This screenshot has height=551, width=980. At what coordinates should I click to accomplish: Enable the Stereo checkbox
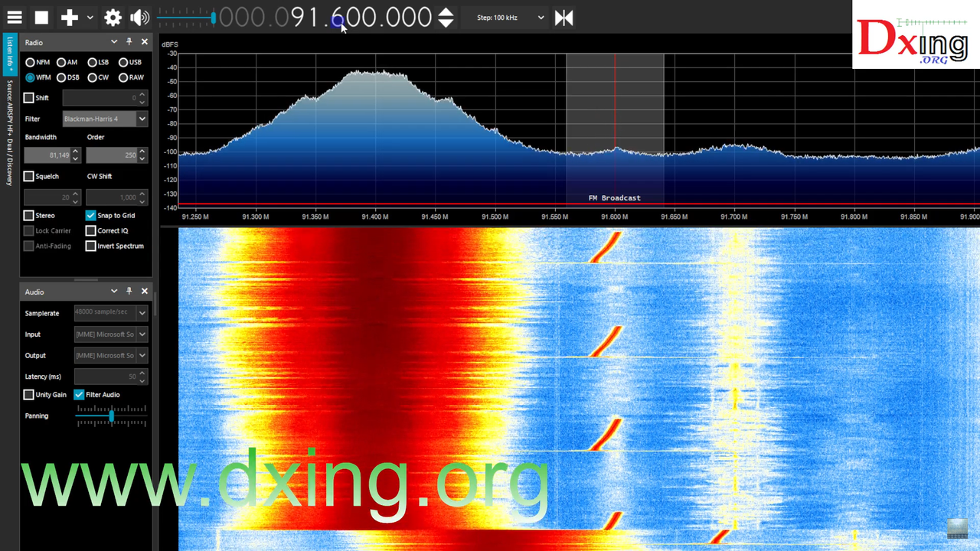click(x=29, y=216)
